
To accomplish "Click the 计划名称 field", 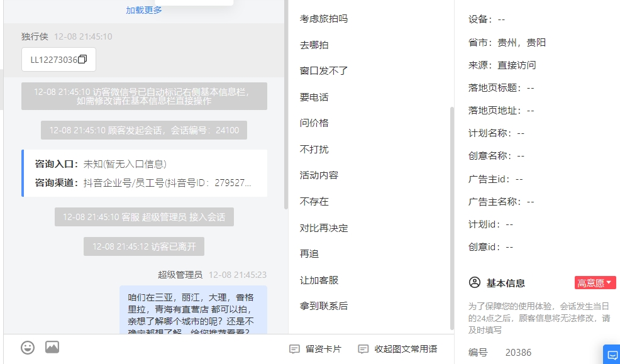I will click(x=497, y=133).
